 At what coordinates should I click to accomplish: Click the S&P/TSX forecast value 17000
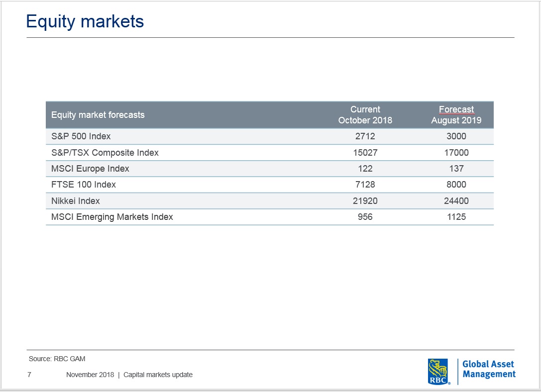tap(456, 153)
